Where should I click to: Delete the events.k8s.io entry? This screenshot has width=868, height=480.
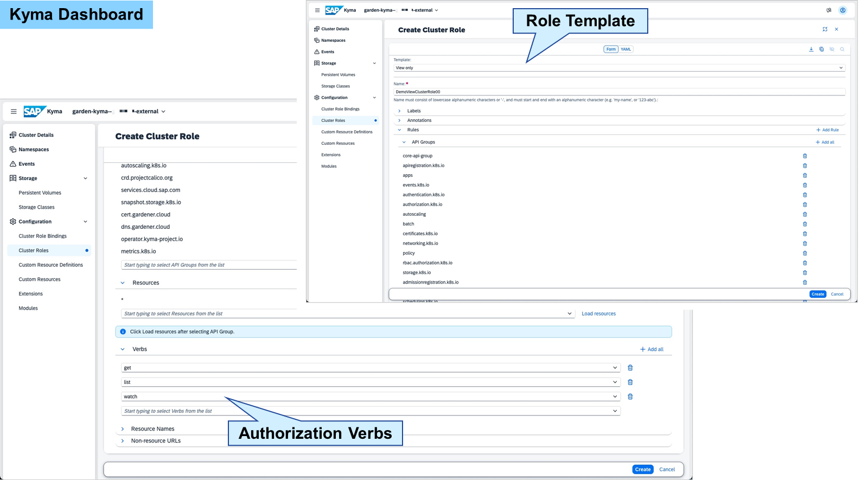805,185
